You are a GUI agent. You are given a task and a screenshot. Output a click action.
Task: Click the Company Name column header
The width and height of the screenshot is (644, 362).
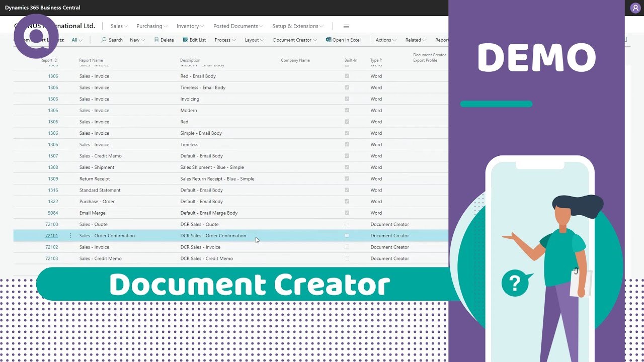[x=295, y=60]
